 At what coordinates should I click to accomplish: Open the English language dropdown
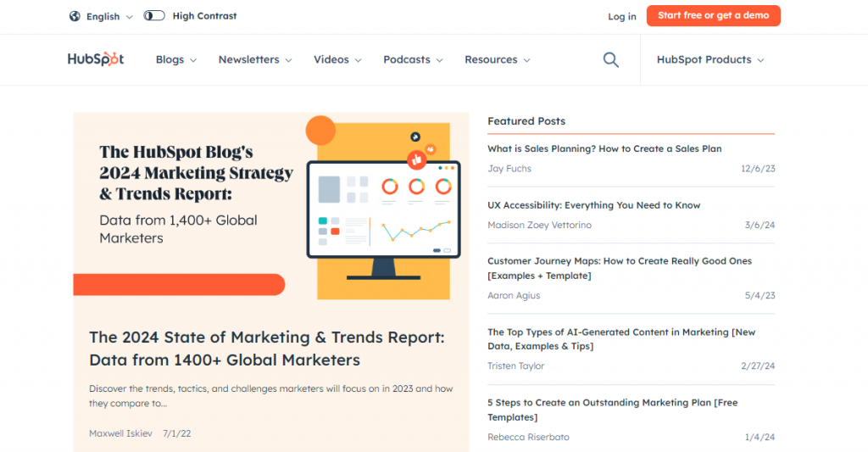(109, 17)
